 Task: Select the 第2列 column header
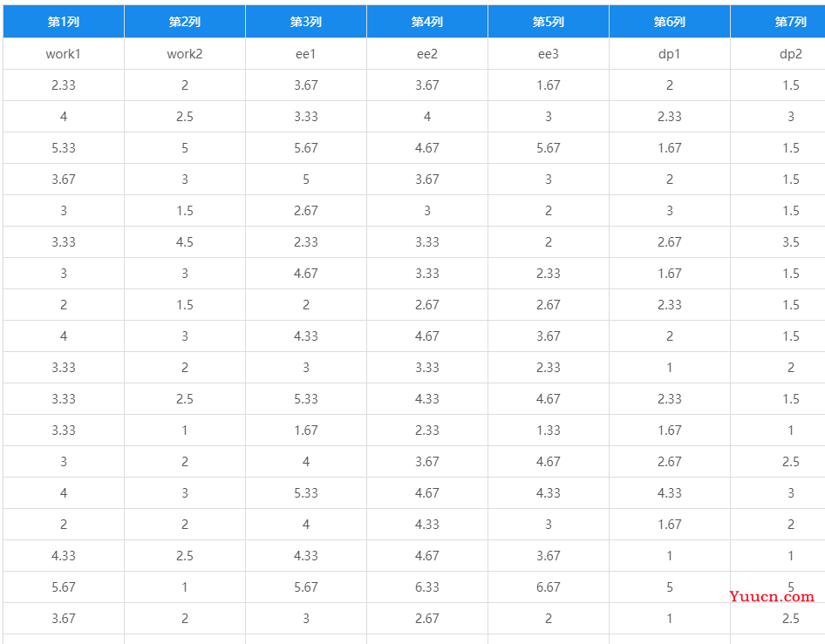185,22
